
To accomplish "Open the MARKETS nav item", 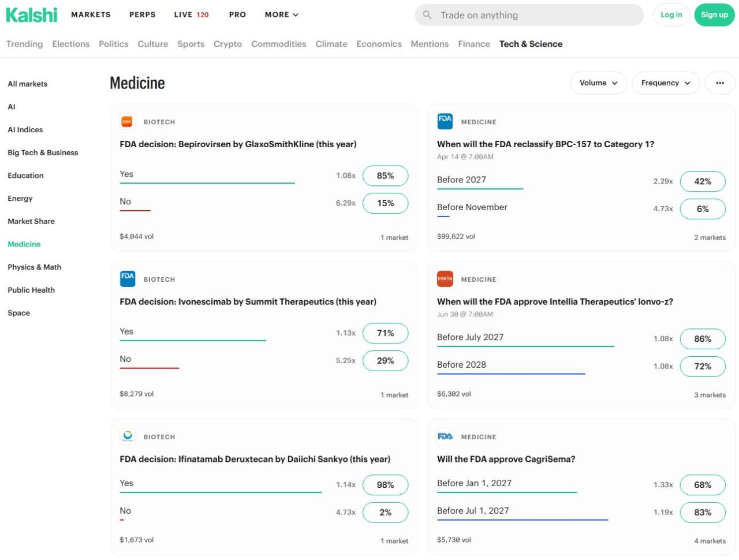I will tap(91, 15).
